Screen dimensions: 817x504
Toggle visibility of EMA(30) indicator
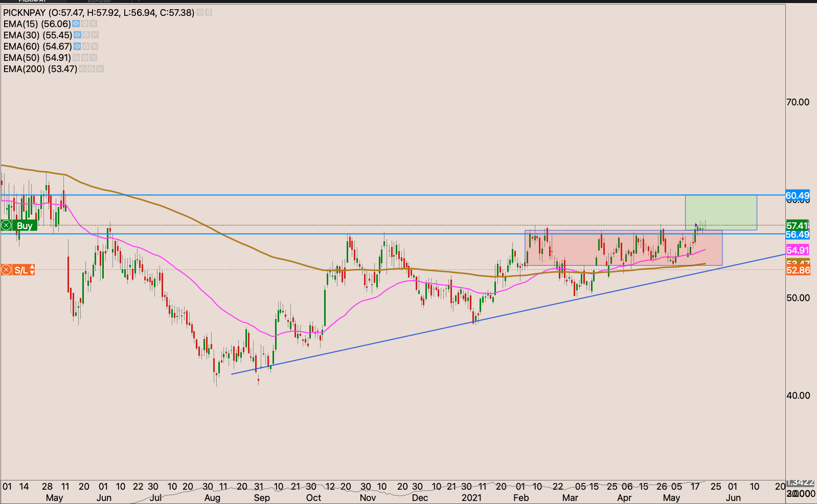[77, 35]
